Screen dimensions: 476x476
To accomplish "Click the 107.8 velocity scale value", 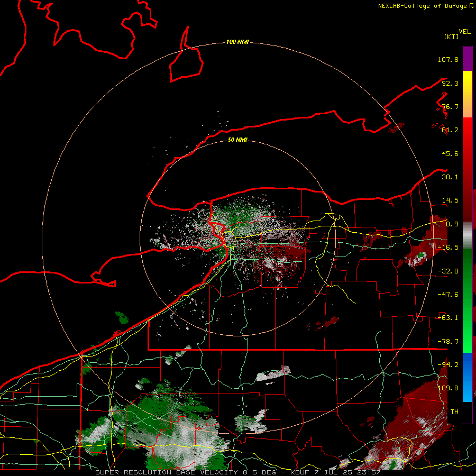I will tap(448, 59).
